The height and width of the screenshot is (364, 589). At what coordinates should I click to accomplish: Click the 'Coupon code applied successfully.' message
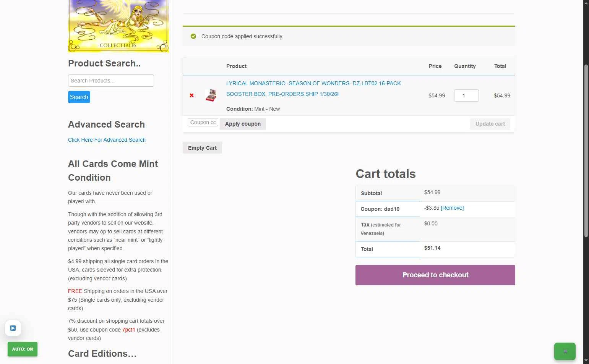[x=242, y=36]
